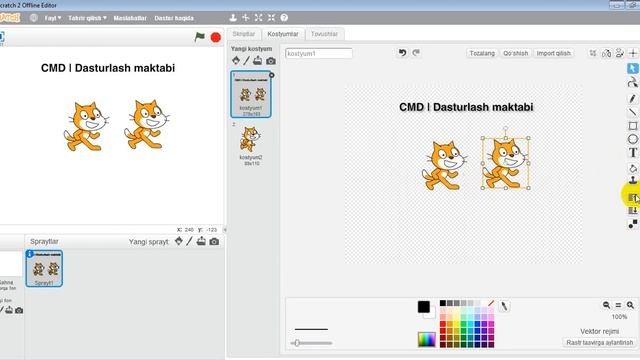The height and width of the screenshot is (360, 640).
Task: Select the Ellipse tool
Action: click(633, 139)
